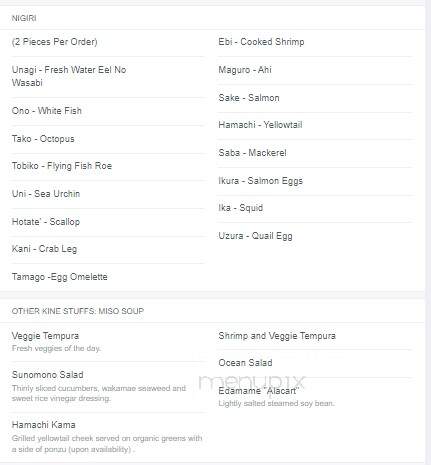Choose Tamago -Egg Omelette
The height and width of the screenshot is (465, 431).
coord(60,277)
